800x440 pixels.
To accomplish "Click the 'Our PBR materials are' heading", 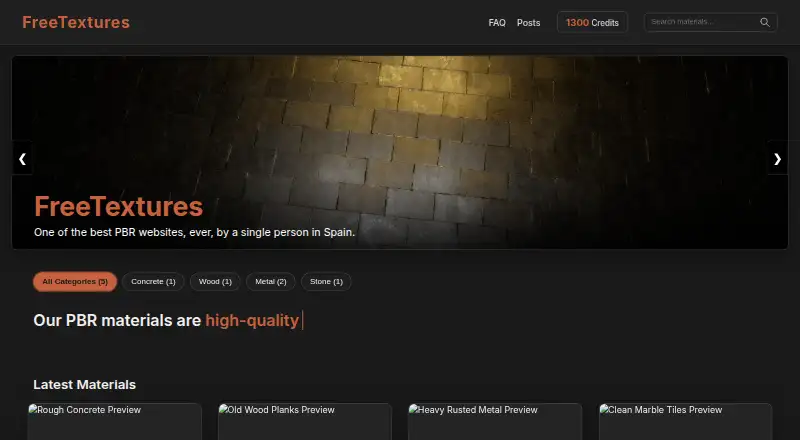I will click(x=166, y=321).
